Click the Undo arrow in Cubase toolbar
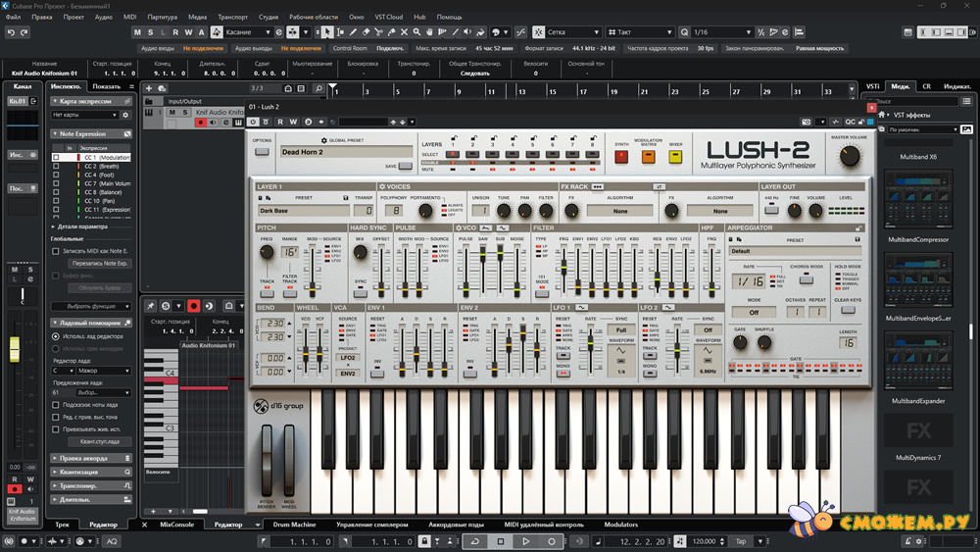Screen dimensions: 980x552 coord(11,32)
